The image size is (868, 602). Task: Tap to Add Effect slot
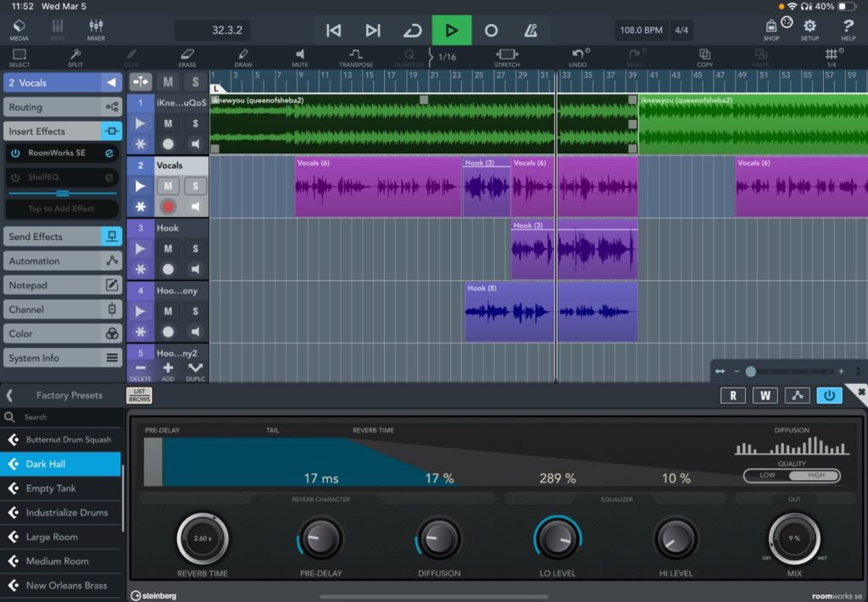tap(61, 209)
